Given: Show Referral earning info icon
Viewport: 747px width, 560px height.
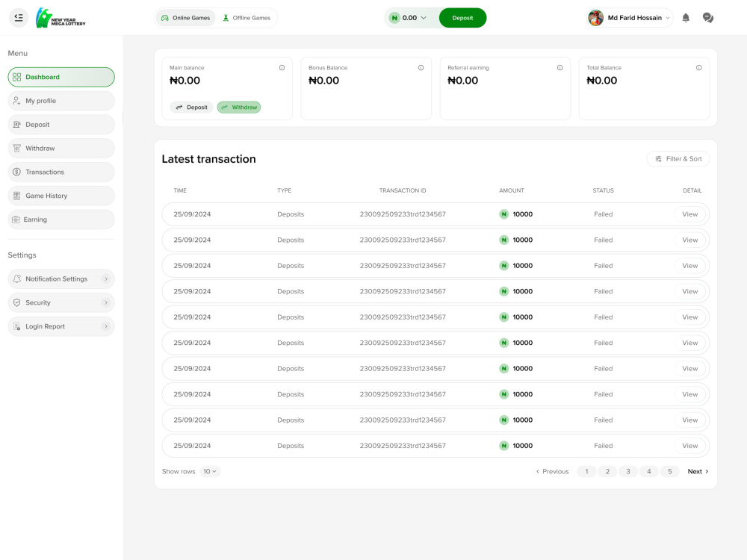Looking at the screenshot, I should pyautogui.click(x=560, y=68).
